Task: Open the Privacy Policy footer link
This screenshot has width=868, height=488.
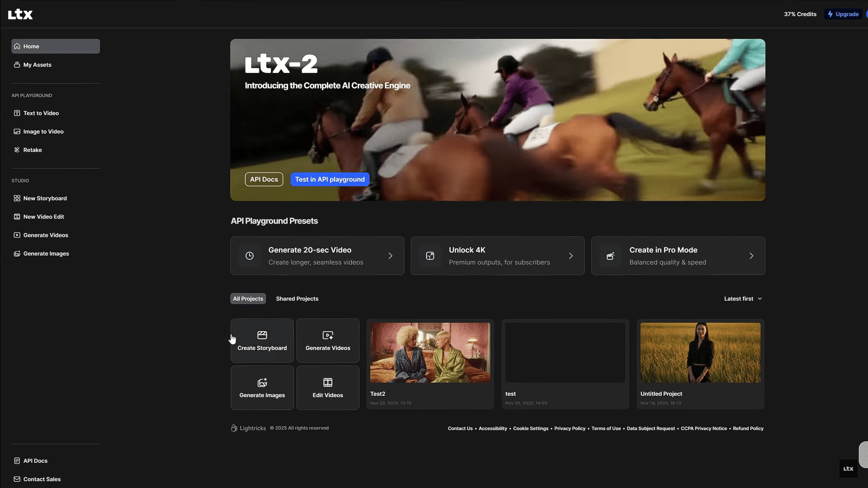Action: (569, 429)
